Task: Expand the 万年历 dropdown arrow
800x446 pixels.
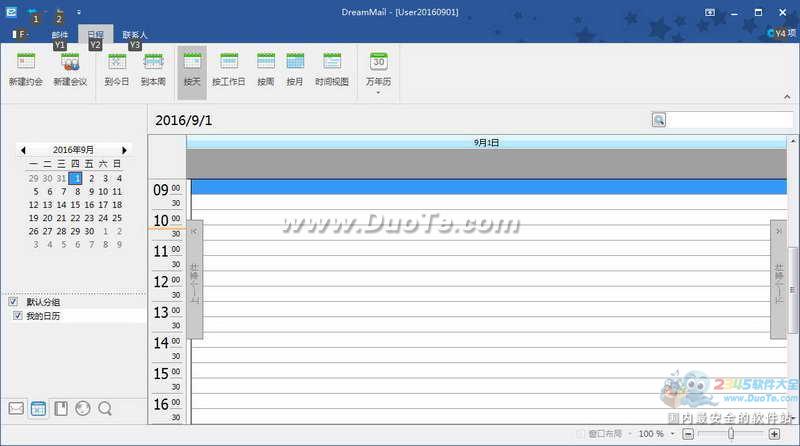Action: (x=378, y=93)
